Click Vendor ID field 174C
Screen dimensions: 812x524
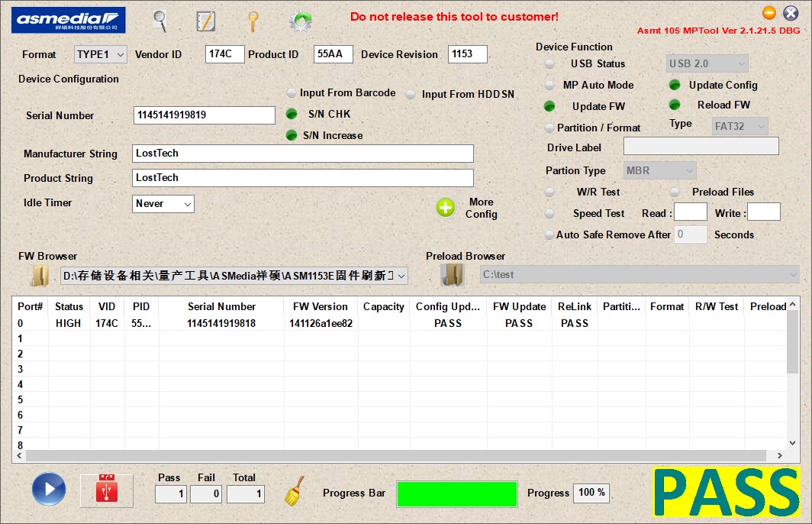(x=224, y=54)
